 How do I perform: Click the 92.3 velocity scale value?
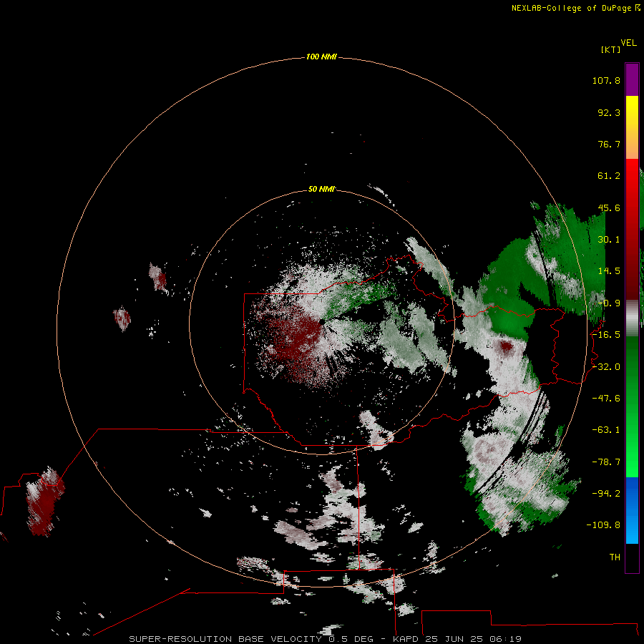tap(609, 112)
